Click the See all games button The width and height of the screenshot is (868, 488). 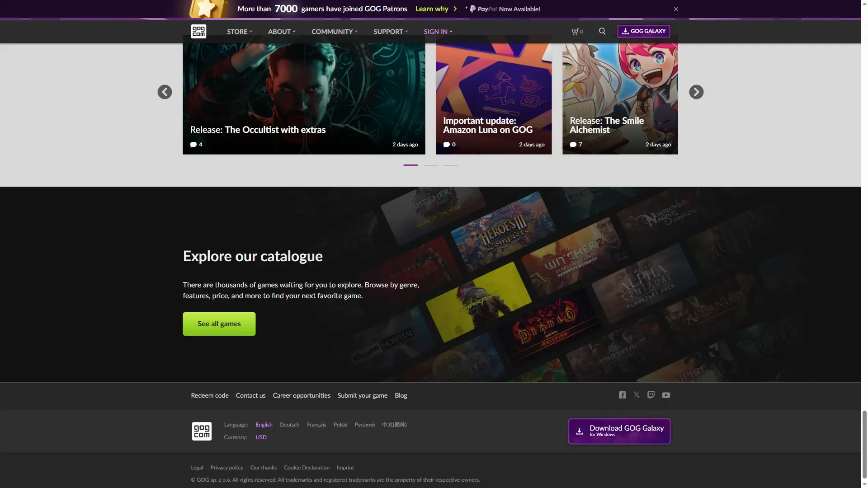pyautogui.click(x=219, y=324)
